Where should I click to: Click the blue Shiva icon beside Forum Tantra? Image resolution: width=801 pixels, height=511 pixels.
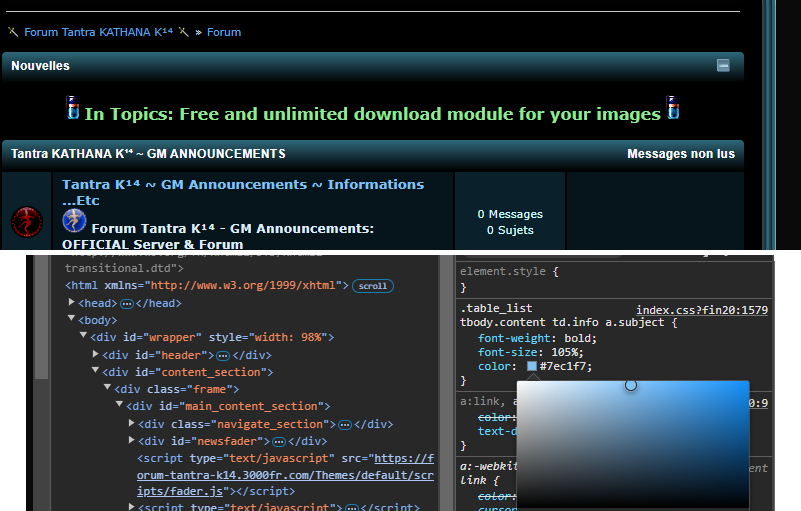click(74, 221)
